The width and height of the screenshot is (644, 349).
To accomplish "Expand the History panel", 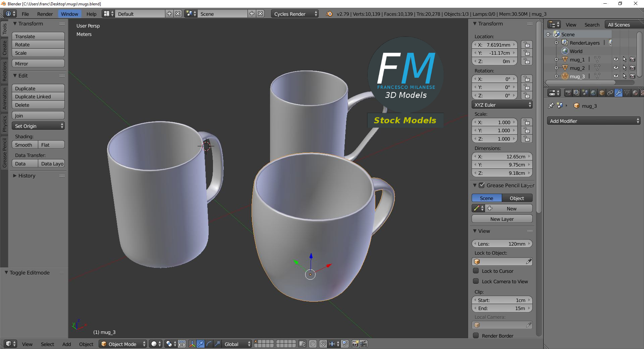I will pyautogui.click(x=26, y=176).
